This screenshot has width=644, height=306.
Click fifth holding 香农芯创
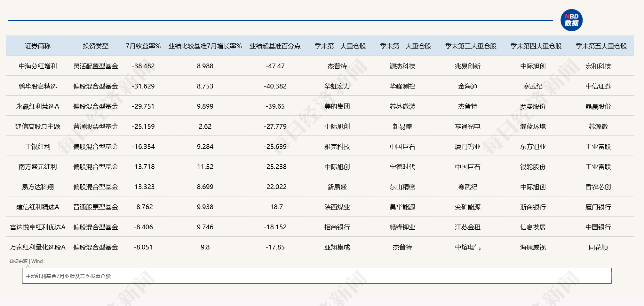coord(598,187)
